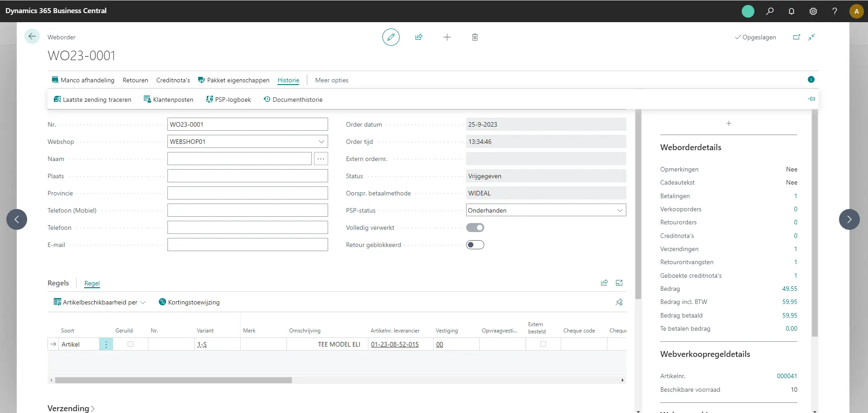Share the Regels lines icon
The width and height of the screenshot is (868, 413).
[x=604, y=283]
